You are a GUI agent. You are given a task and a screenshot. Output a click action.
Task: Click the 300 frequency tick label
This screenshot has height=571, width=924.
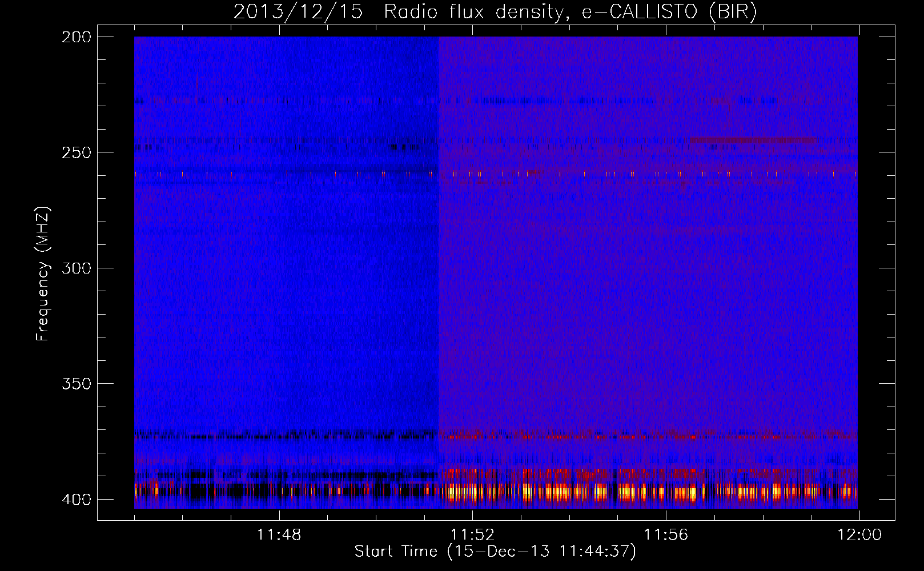[x=77, y=268]
